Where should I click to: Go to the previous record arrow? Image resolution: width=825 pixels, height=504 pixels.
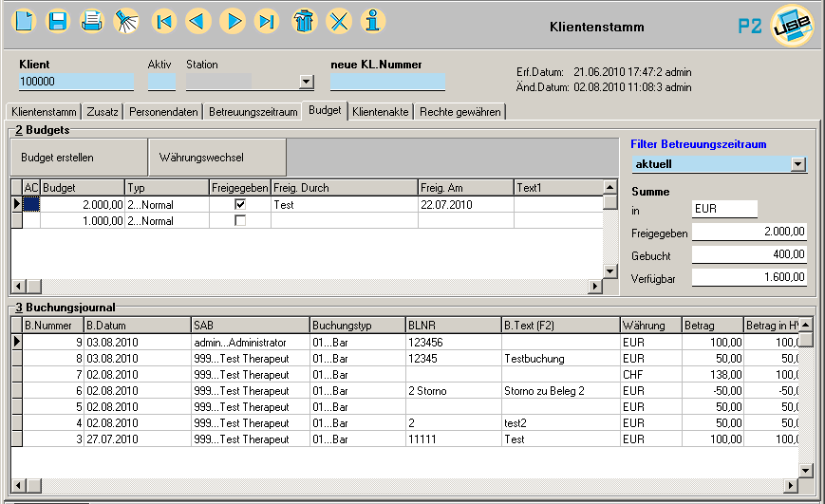pos(198,20)
